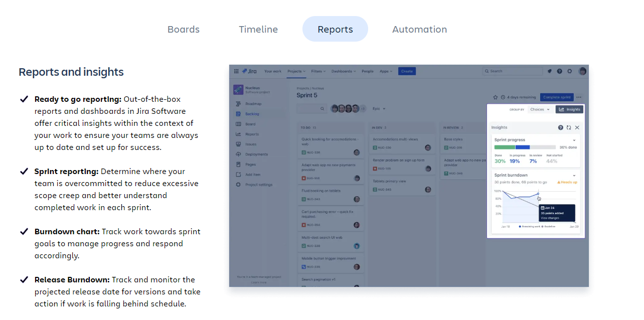Switch to the Automation tab
Screen dimensions: 644x320
[419, 29]
